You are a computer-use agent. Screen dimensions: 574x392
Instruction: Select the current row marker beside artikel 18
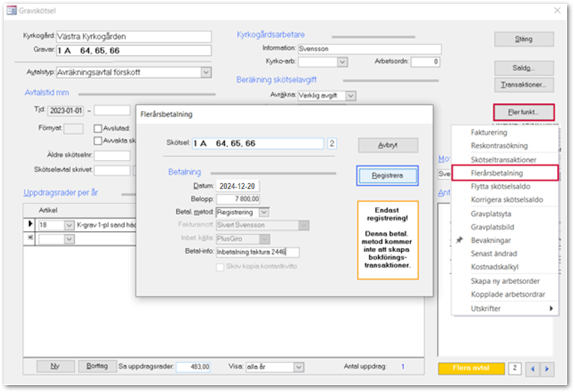[x=30, y=224]
